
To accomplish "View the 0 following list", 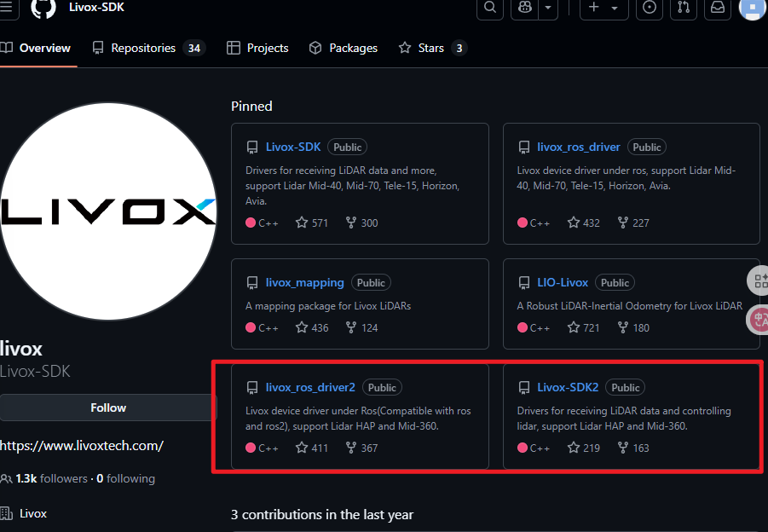I will (125, 478).
